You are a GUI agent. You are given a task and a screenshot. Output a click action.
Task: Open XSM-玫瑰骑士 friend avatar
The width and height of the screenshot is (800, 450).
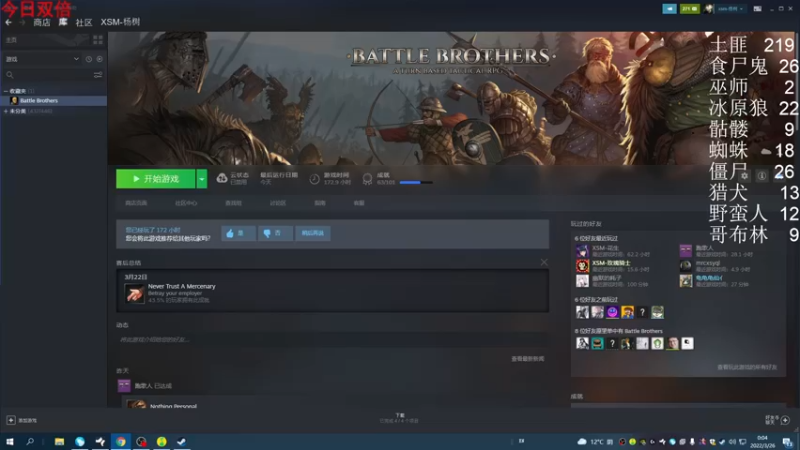coord(582,266)
